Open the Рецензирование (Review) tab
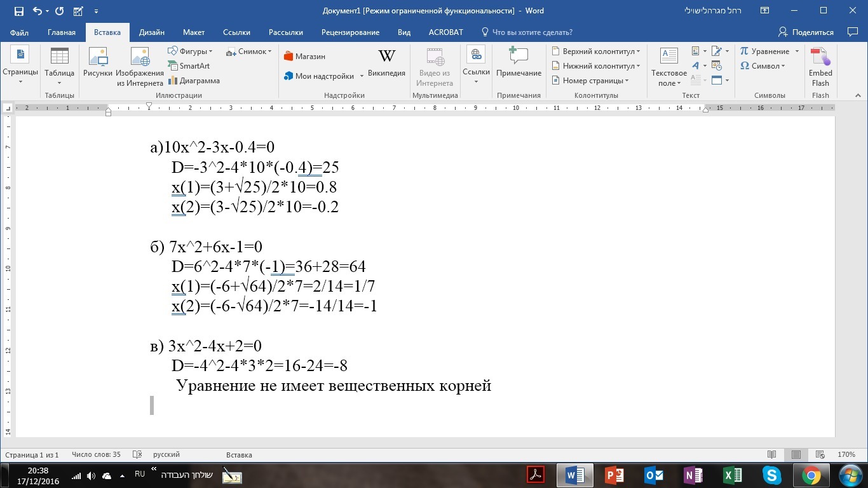This screenshot has height=488, width=868. [350, 32]
